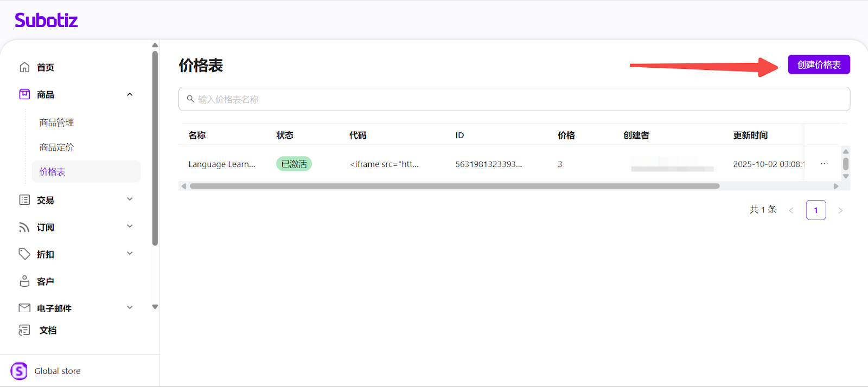868x387 pixels.
Task: Open the Subotiz logo homepage
Action: pos(46,21)
